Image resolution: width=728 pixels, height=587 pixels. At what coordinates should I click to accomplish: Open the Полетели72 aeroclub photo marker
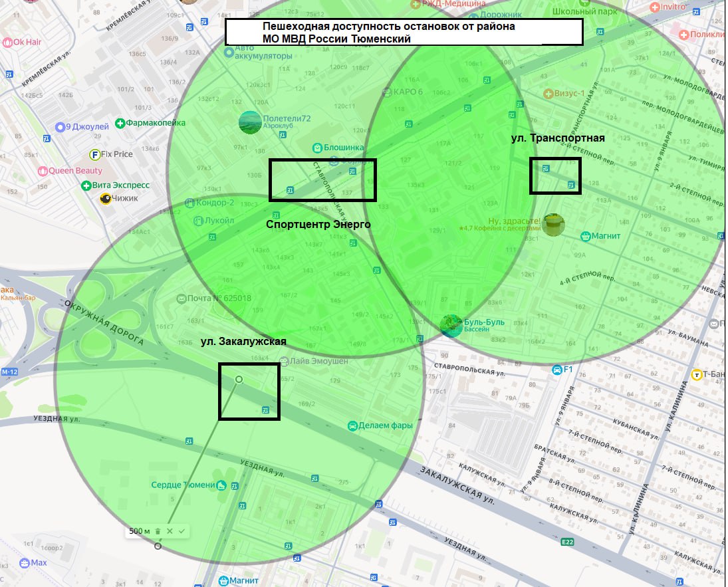pos(250,122)
